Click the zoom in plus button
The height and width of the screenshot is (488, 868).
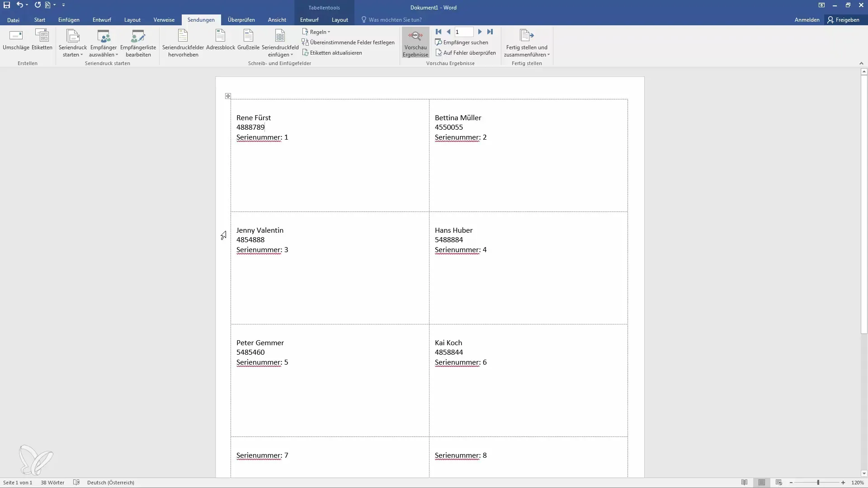(843, 483)
